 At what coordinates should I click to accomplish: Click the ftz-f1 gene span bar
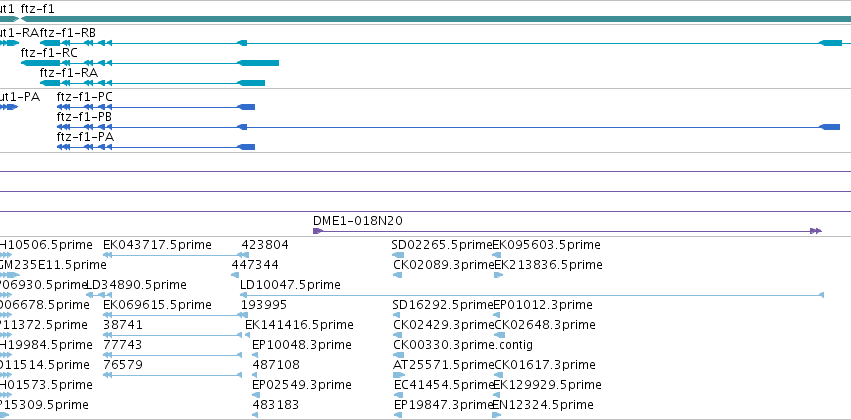tap(436, 19)
